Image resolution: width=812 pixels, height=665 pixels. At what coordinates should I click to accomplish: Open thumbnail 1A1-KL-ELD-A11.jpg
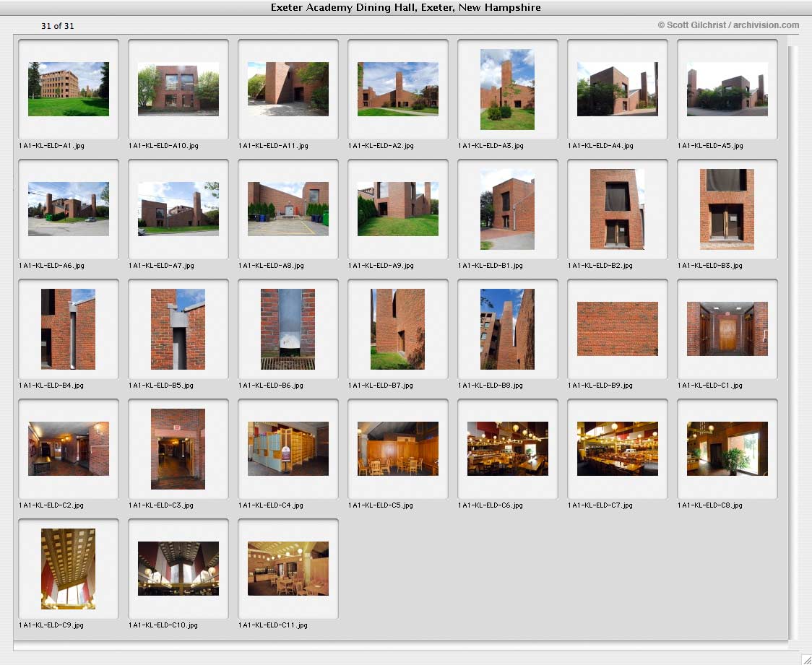pos(288,89)
